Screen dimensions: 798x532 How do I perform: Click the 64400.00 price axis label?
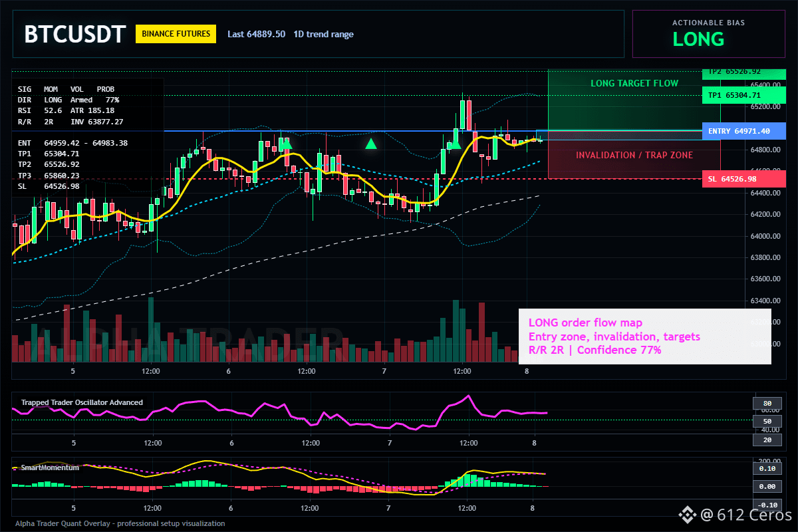pyautogui.click(x=766, y=193)
